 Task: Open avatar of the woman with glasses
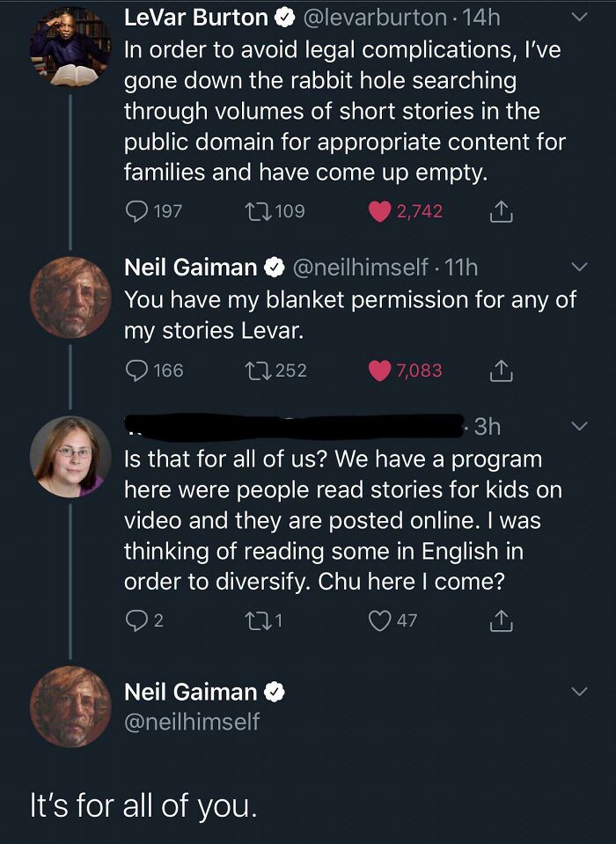70,457
